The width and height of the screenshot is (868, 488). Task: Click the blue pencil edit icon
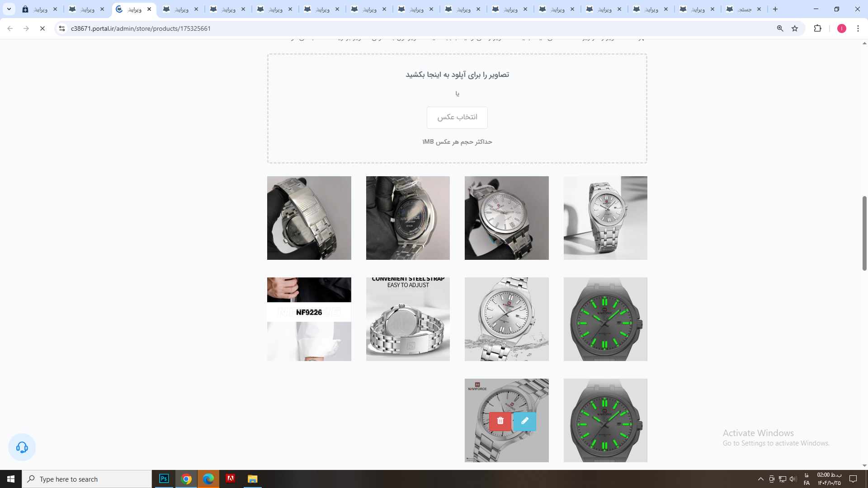(524, 421)
